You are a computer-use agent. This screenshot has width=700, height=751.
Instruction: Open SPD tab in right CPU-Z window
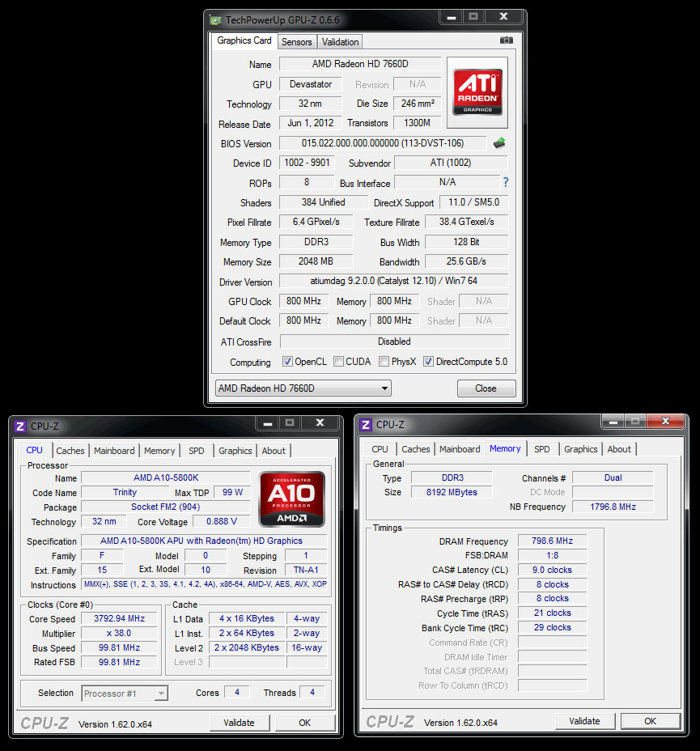(542, 449)
